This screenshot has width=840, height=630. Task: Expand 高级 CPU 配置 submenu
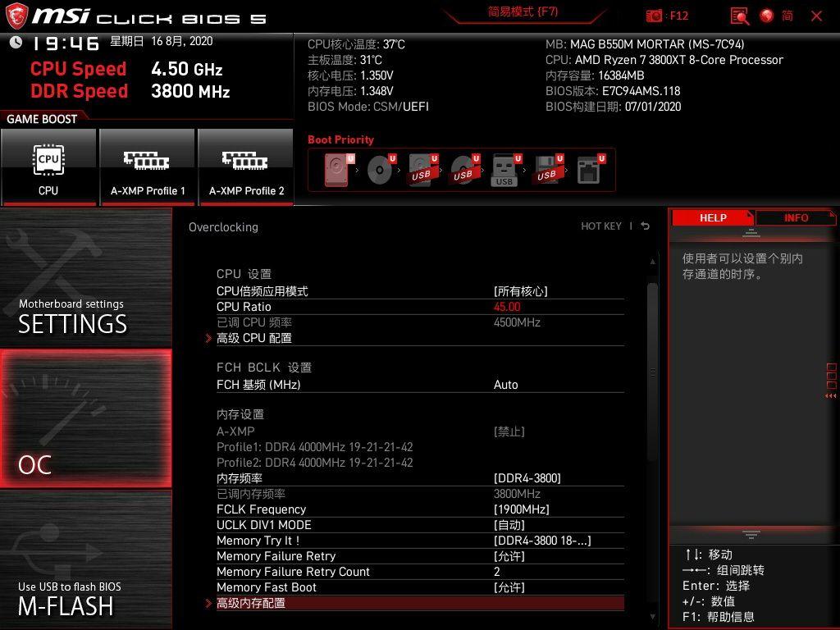tap(420, 338)
